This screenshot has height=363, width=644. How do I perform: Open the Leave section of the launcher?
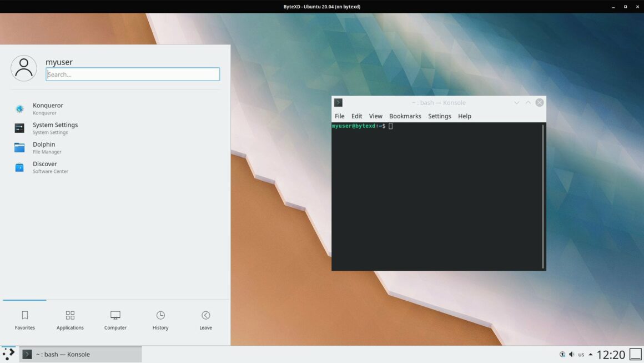click(205, 320)
